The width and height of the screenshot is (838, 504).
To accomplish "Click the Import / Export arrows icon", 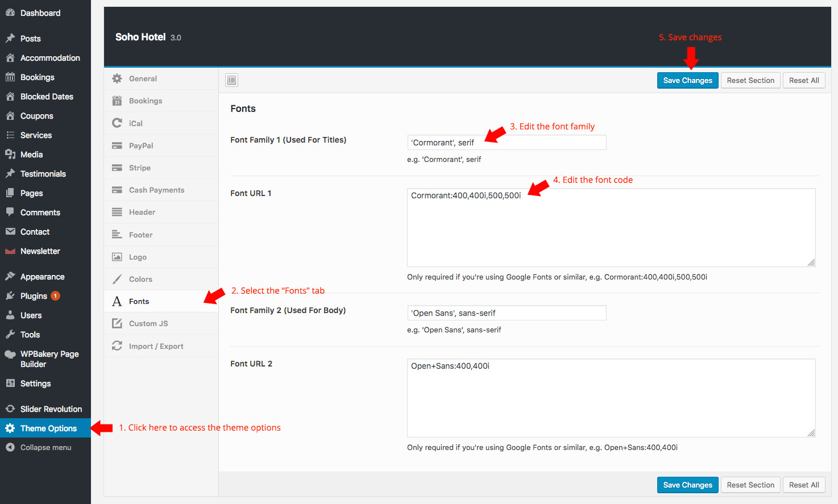I will coord(117,346).
